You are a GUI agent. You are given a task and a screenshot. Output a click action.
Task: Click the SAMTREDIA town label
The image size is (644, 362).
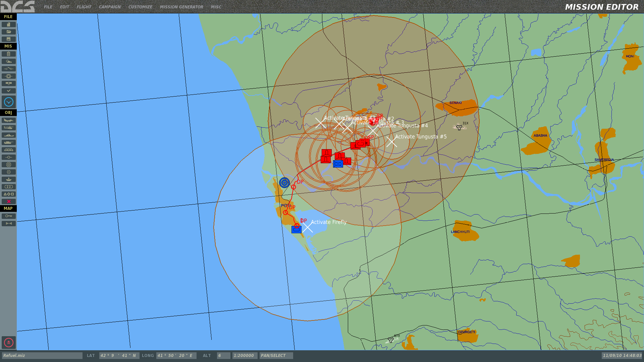604,160
